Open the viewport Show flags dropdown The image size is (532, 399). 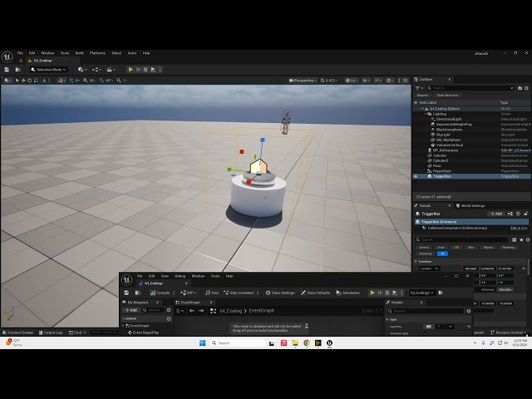tap(367, 81)
